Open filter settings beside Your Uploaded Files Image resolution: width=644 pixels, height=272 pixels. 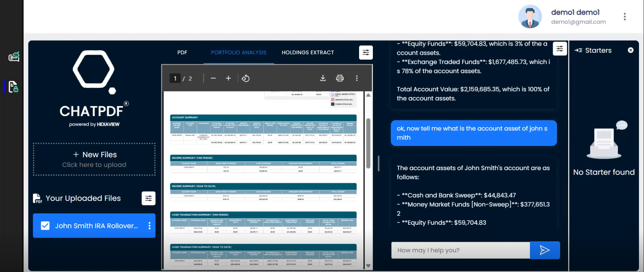coord(148,198)
